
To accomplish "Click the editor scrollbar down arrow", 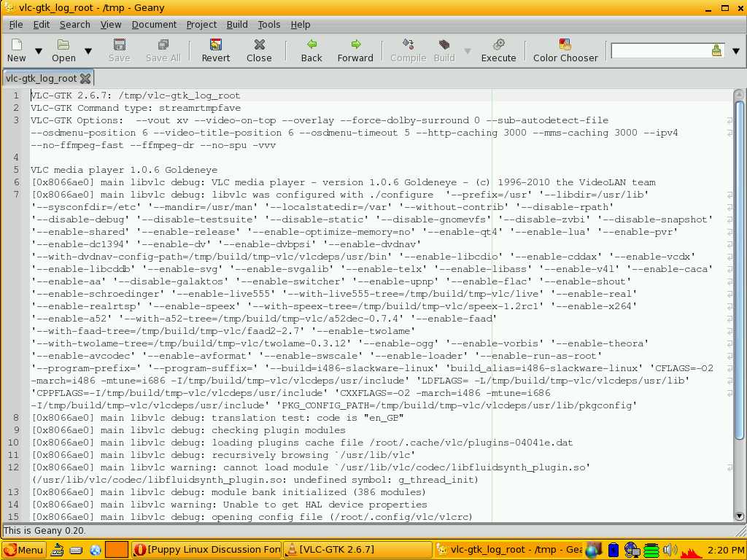I will point(739,516).
